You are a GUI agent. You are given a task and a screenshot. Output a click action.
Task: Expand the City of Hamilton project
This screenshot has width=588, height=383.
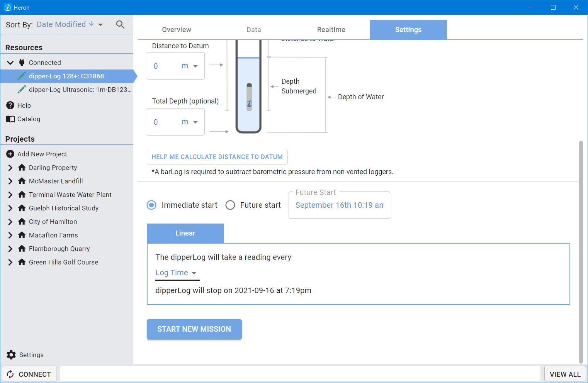pyautogui.click(x=10, y=222)
